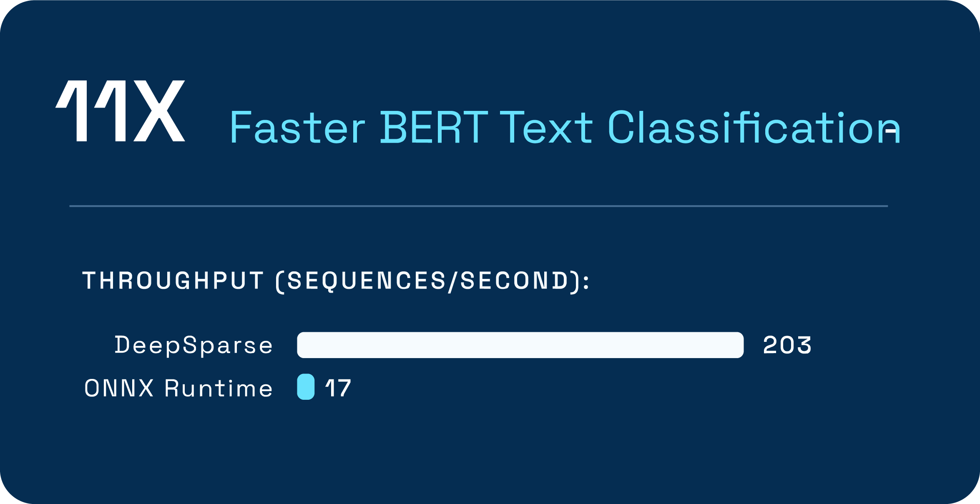Click the small cyan ONNX Runtime bar

(306, 387)
